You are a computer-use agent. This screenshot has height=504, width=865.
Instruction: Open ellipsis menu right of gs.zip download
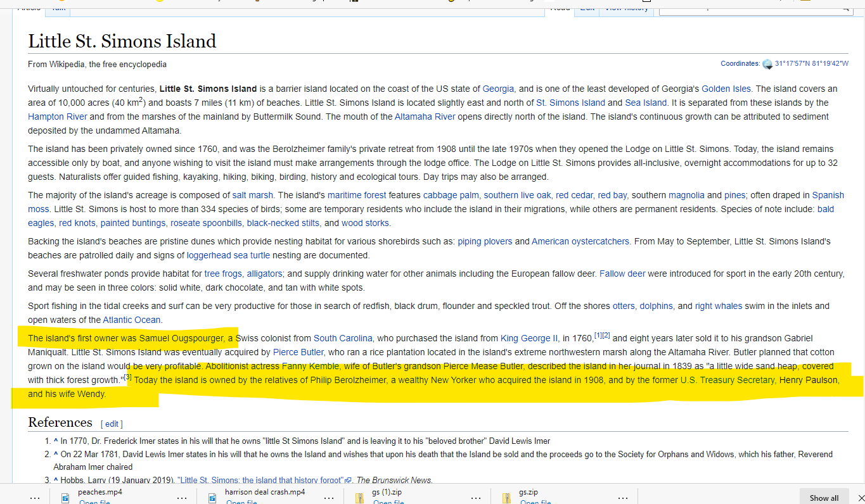tap(623, 498)
